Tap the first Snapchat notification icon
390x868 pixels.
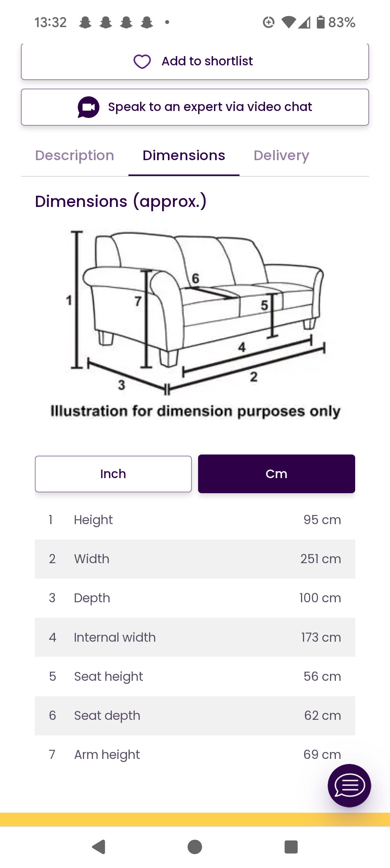(85, 22)
